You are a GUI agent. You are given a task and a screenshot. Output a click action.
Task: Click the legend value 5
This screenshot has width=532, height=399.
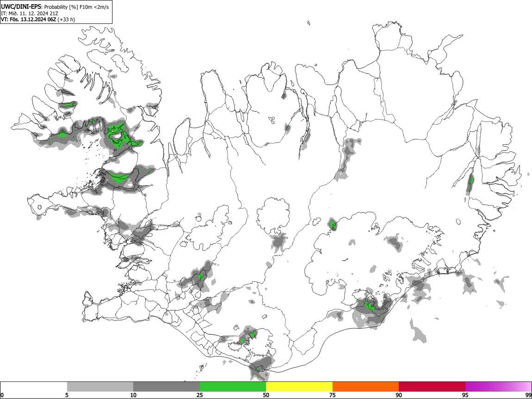[67, 395]
